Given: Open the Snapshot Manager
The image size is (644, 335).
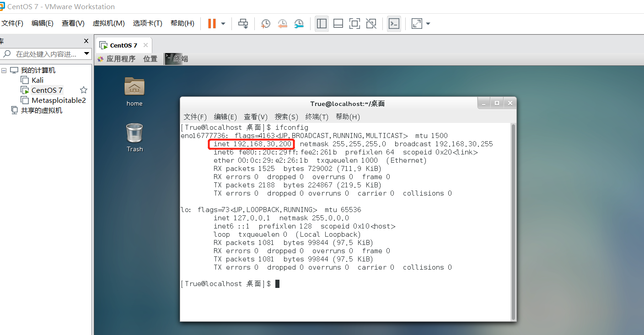Looking at the screenshot, I should pyautogui.click(x=299, y=23).
